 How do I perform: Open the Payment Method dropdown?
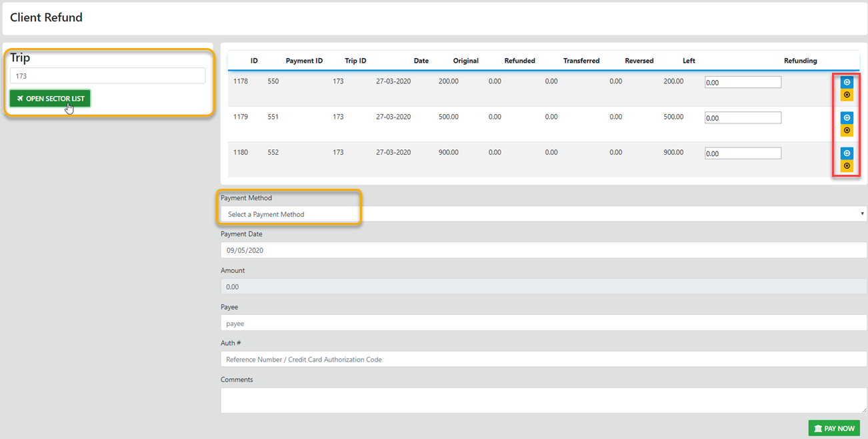point(543,214)
